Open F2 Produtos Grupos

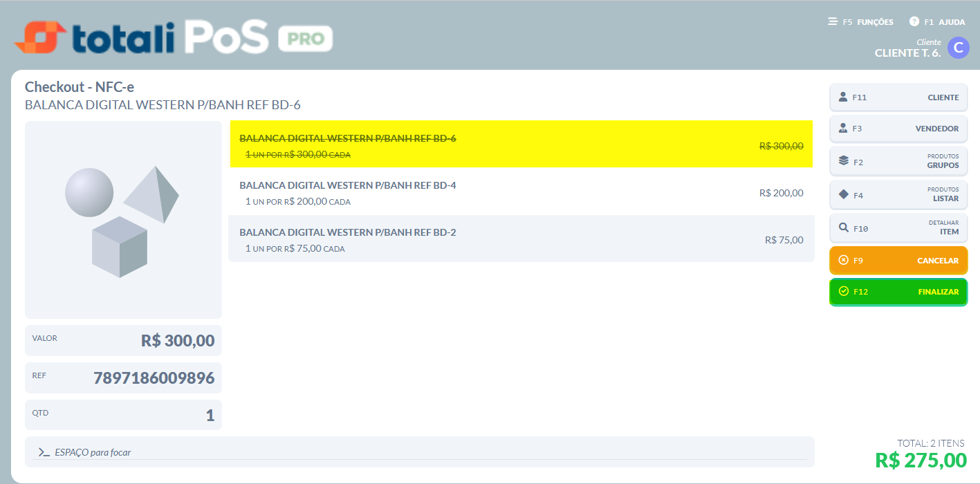pos(898,161)
